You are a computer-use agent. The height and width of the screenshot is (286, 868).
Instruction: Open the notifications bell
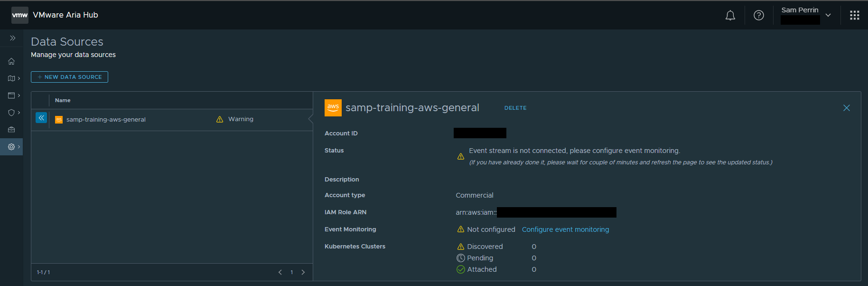tap(730, 16)
